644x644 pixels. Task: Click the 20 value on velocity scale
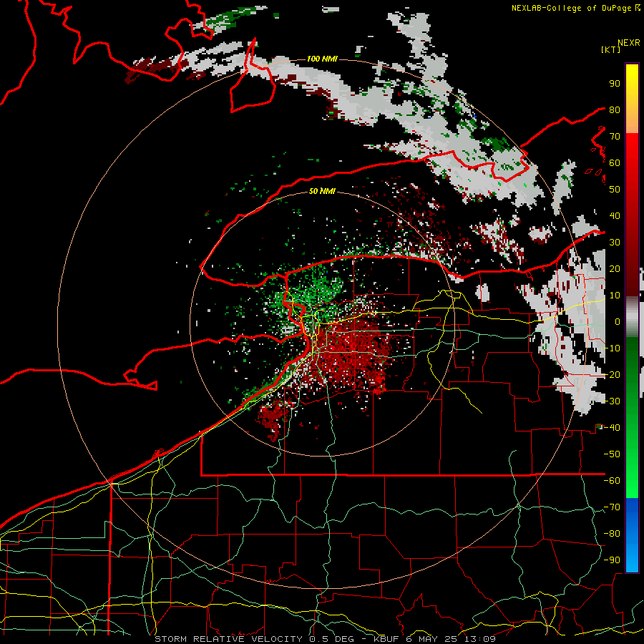tap(615, 268)
